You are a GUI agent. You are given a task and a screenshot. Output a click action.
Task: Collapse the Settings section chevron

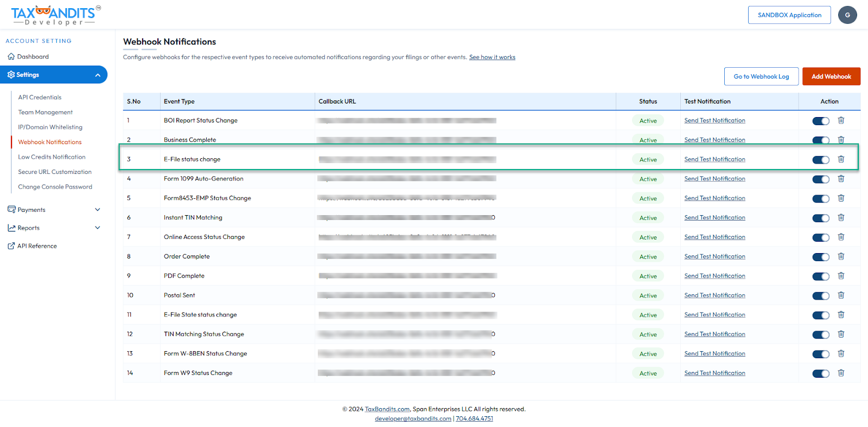(98, 75)
